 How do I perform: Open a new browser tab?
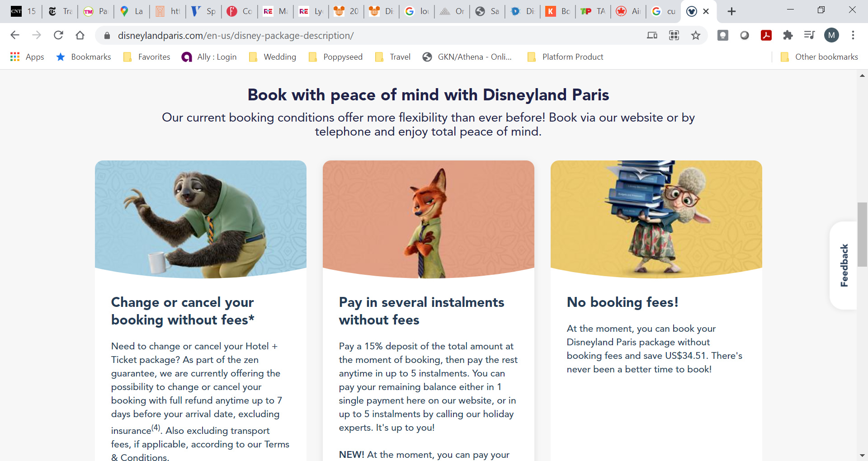[731, 11]
